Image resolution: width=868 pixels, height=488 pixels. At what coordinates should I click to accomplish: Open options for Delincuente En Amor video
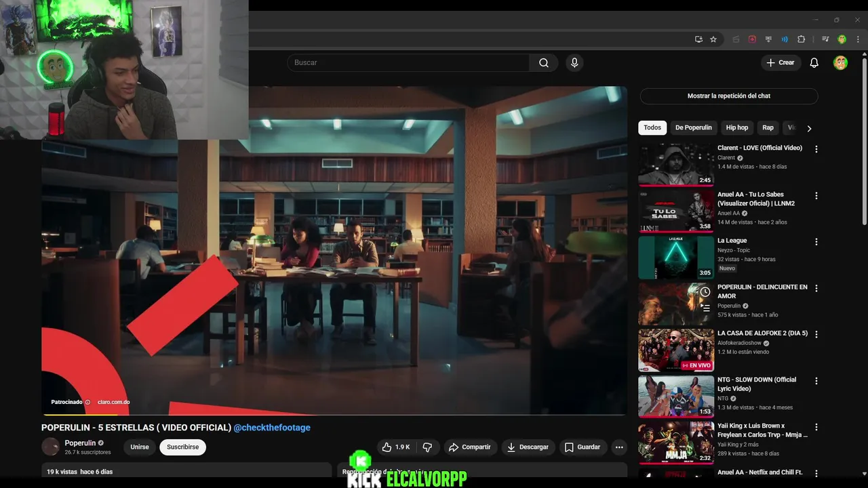(x=816, y=288)
